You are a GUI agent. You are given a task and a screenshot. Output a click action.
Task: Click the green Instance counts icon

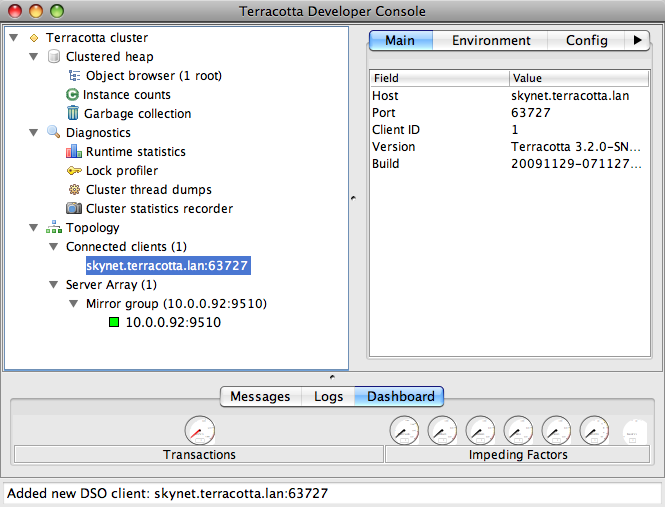click(x=73, y=95)
